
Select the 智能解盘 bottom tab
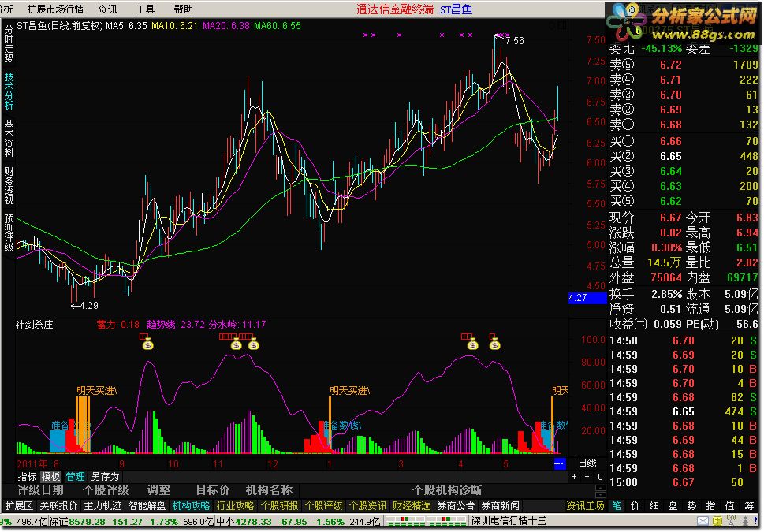coord(147,506)
